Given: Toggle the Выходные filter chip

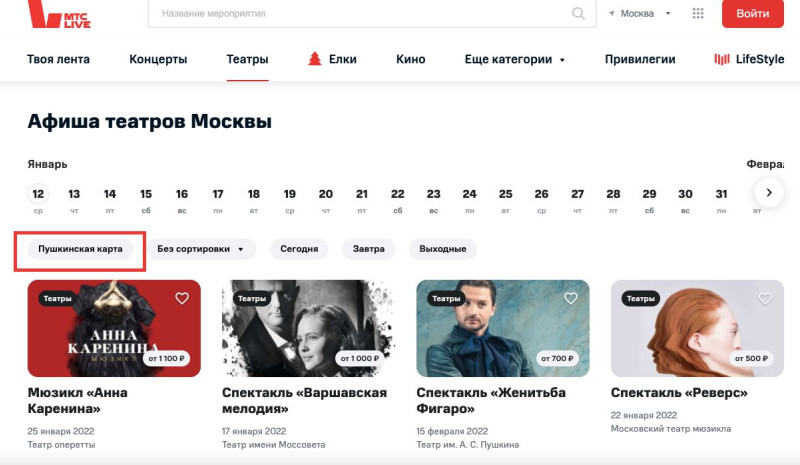Looking at the screenshot, I should [443, 249].
